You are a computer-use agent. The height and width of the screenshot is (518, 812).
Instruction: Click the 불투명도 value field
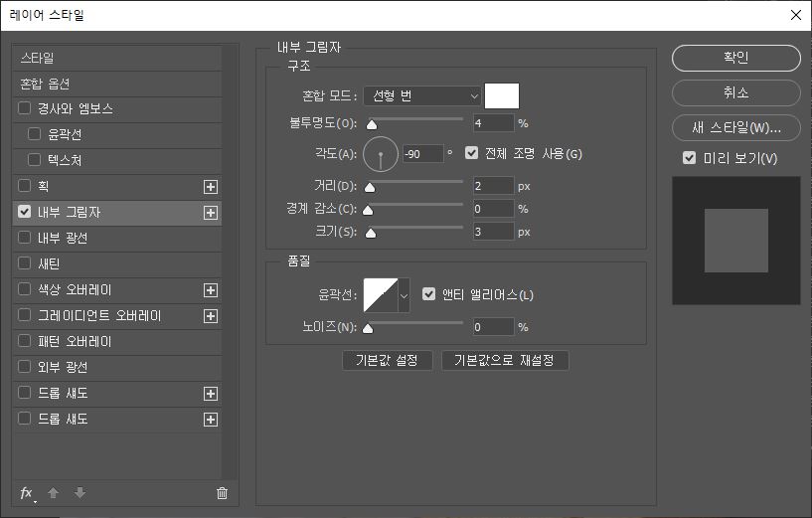[x=494, y=123]
